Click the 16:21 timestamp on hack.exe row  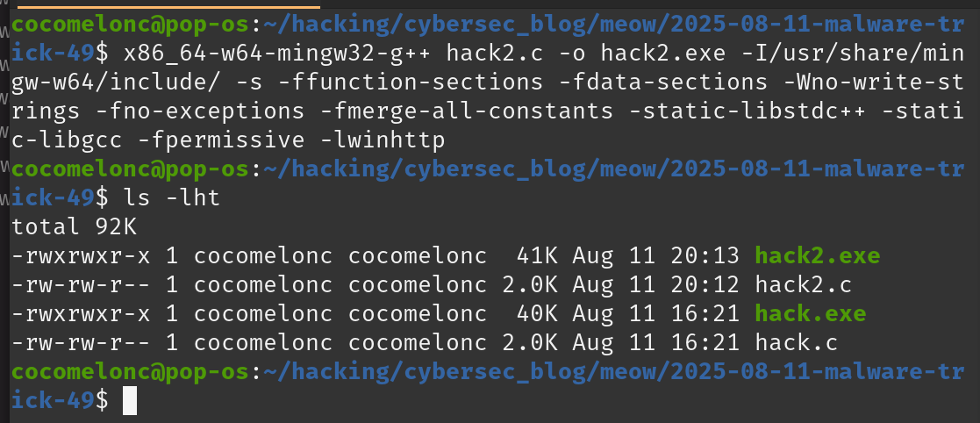[705, 313]
